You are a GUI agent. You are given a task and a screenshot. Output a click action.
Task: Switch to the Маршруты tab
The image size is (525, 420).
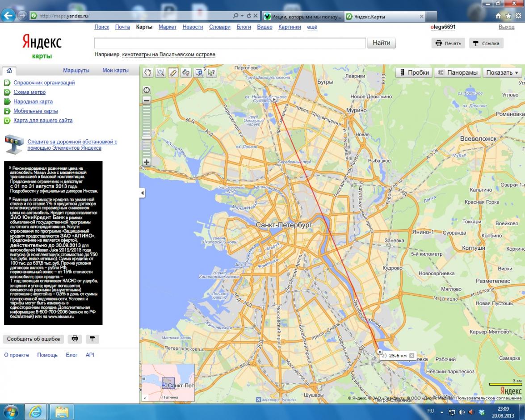76,70
